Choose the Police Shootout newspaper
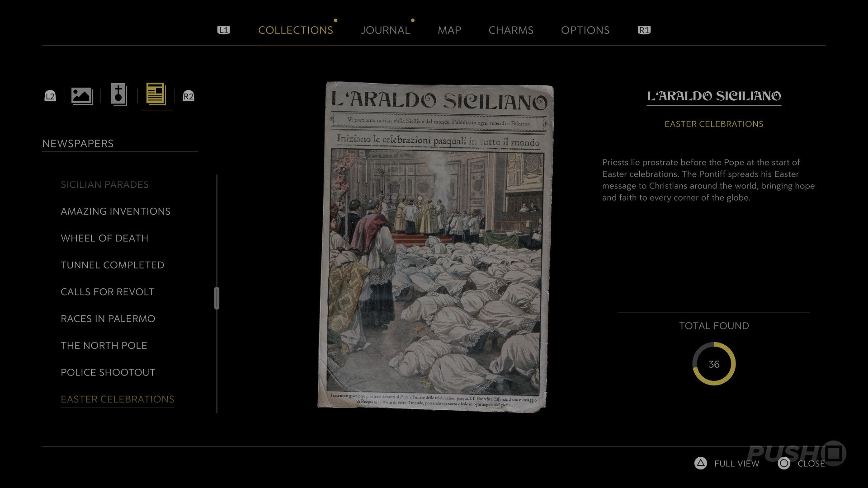The width and height of the screenshot is (868, 488). (108, 372)
